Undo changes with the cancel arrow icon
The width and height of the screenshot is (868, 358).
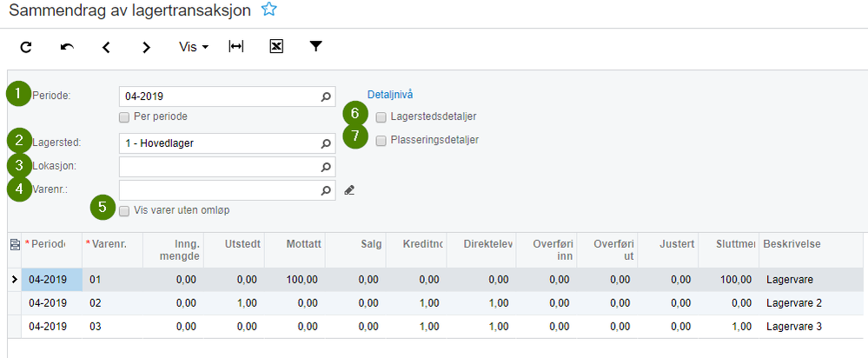click(x=67, y=48)
